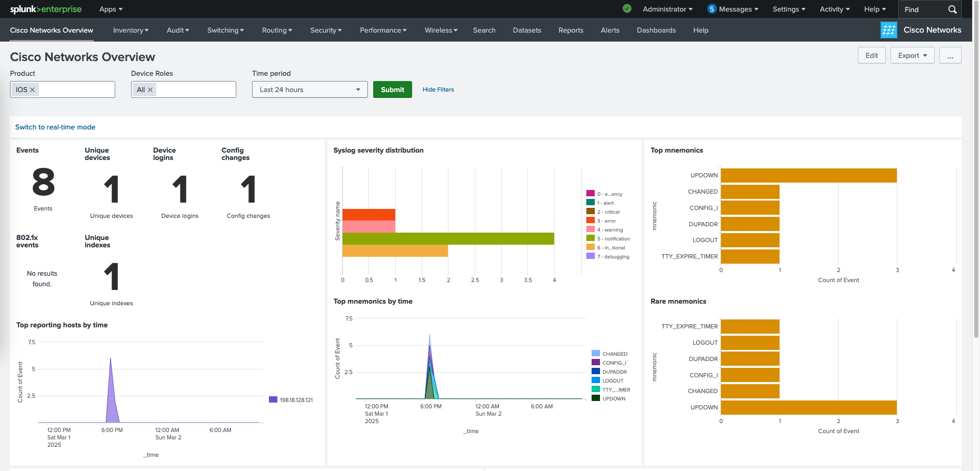Remove the IOS product filter tag

click(33, 90)
